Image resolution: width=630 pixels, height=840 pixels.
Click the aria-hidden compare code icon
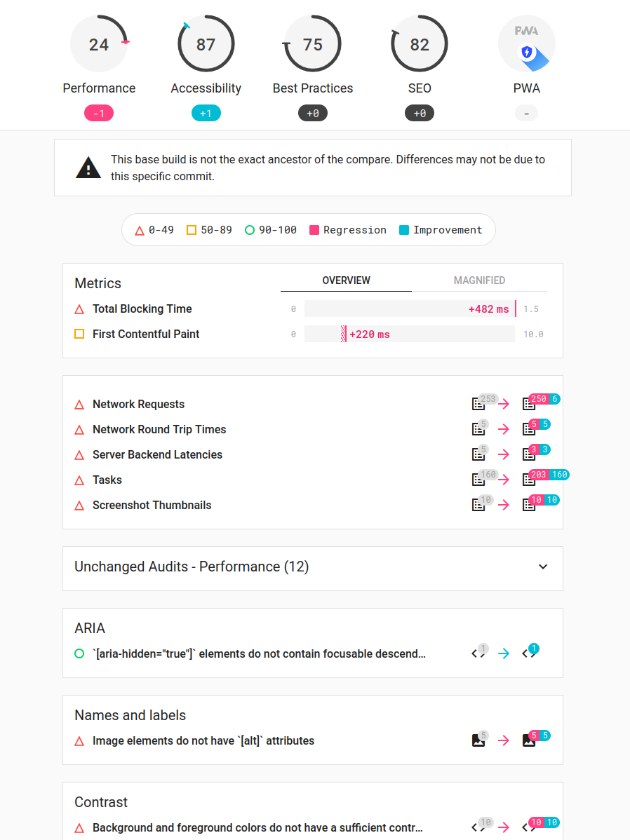pos(529,653)
